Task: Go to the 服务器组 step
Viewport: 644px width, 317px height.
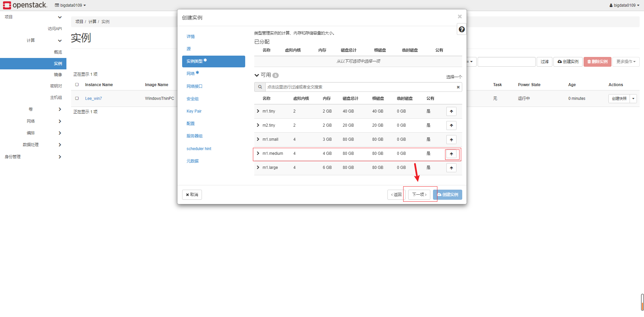Action: click(195, 136)
